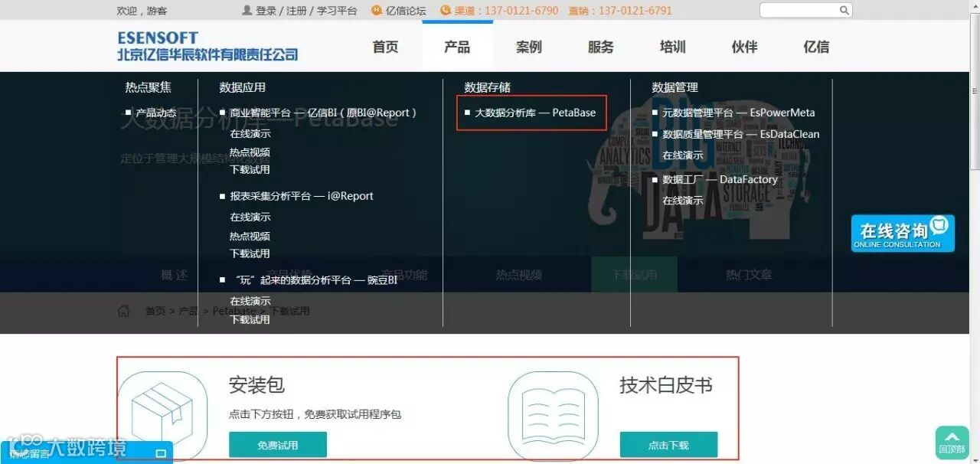Switch to the 热点视频 tab

519,275
